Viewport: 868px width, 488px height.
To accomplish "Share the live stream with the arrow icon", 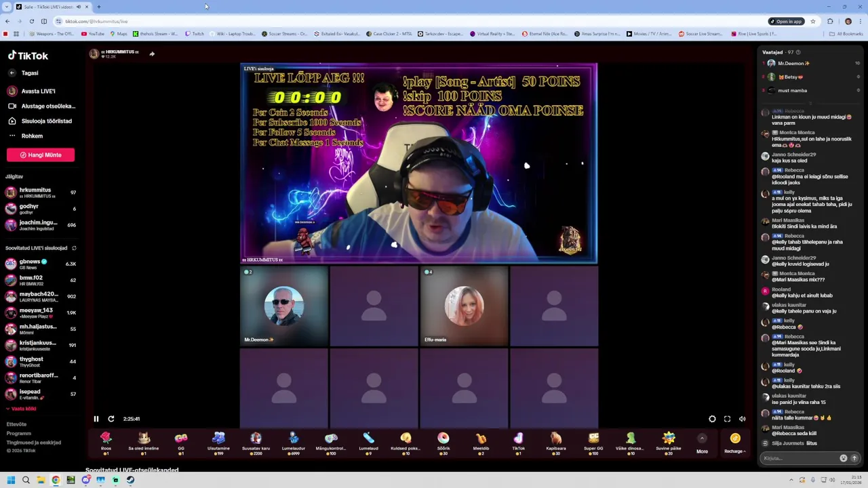I will point(152,54).
